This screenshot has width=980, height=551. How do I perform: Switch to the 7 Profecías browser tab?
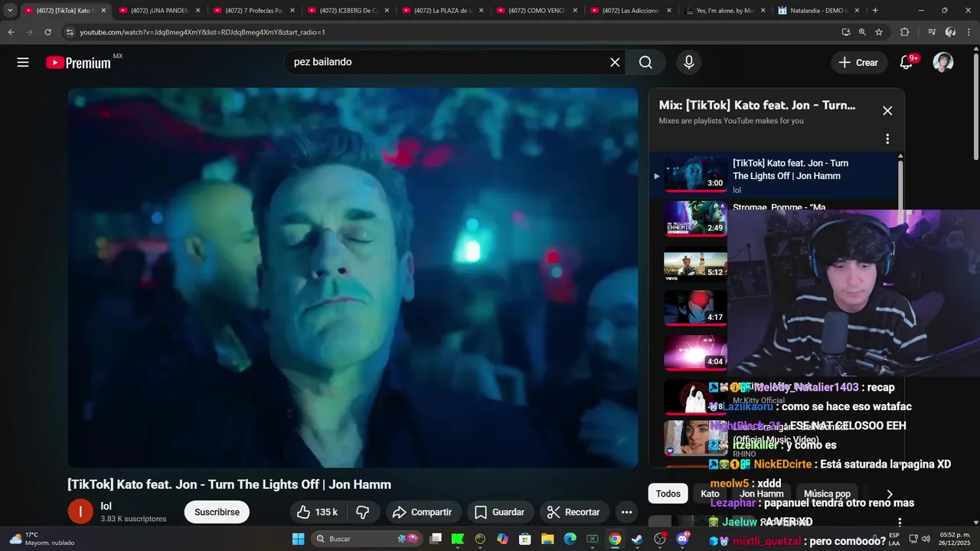click(253, 11)
